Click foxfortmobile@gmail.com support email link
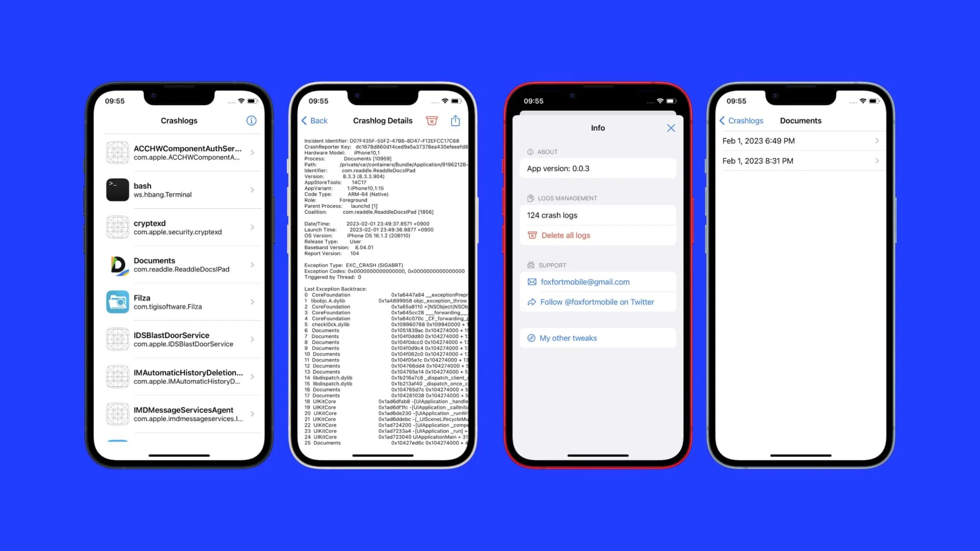 click(584, 281)
